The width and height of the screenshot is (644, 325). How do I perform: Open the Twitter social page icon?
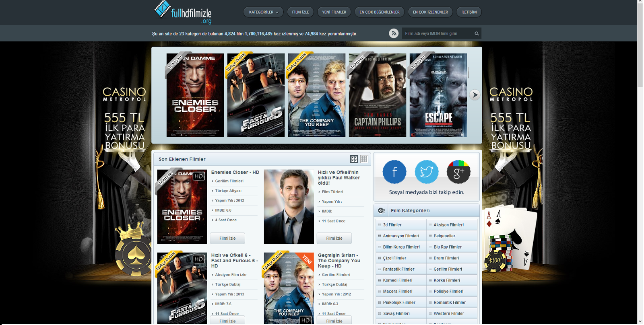click(427, 172)
